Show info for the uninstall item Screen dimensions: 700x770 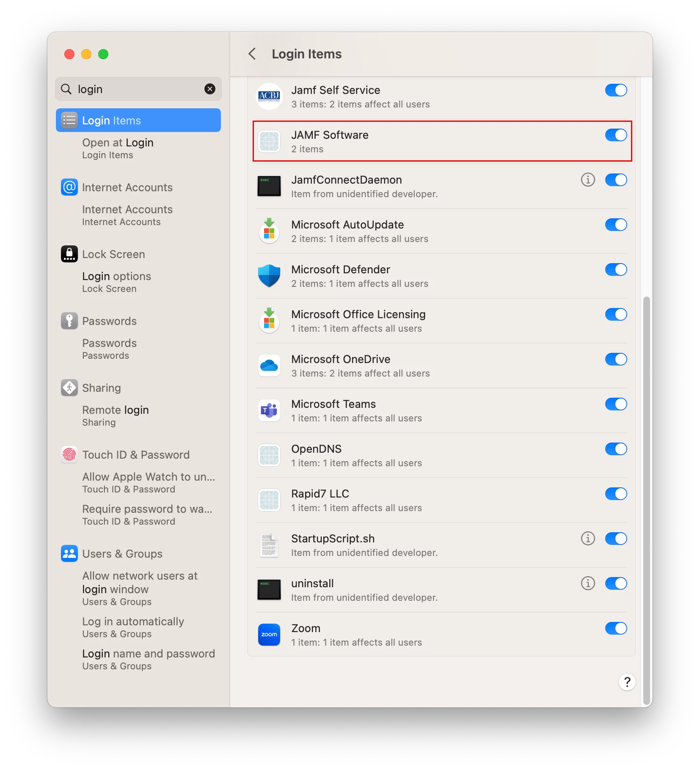point(588,583)
